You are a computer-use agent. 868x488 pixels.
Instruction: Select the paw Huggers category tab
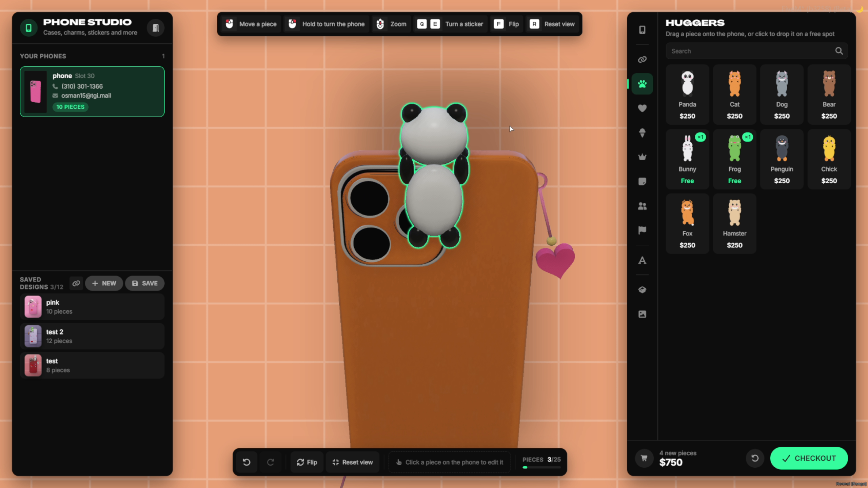[x=642, y=84]
